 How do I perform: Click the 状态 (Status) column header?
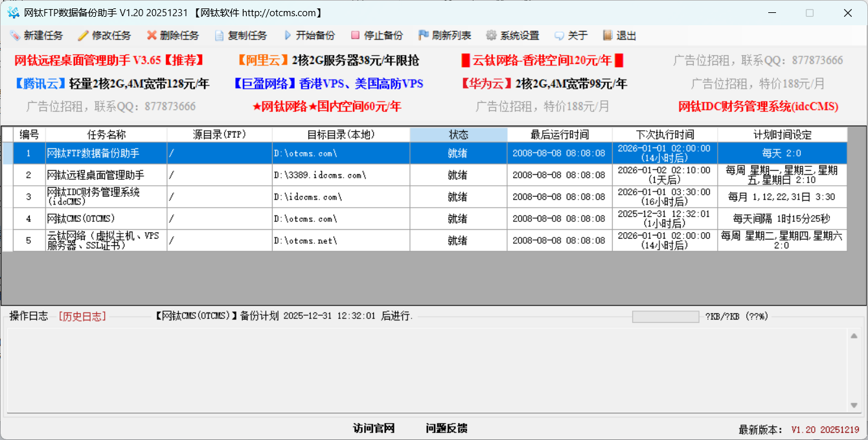[458, 134]
